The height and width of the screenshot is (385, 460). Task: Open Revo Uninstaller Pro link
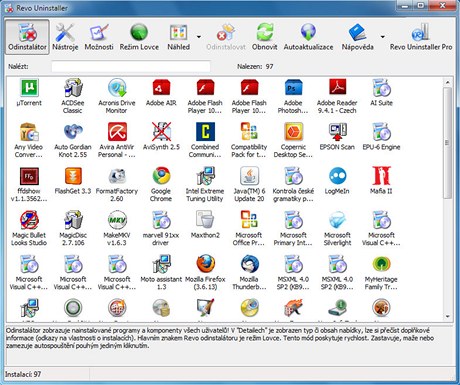(x=421, y=37)
